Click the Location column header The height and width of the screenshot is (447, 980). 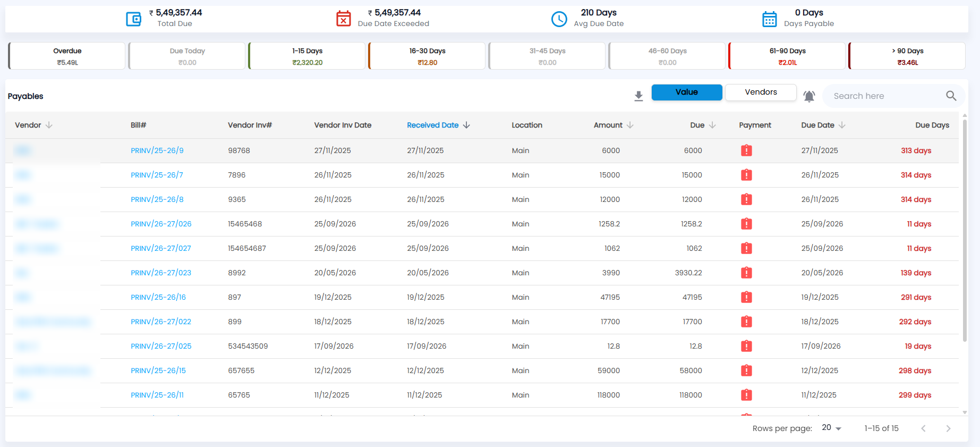pos(527,125)
